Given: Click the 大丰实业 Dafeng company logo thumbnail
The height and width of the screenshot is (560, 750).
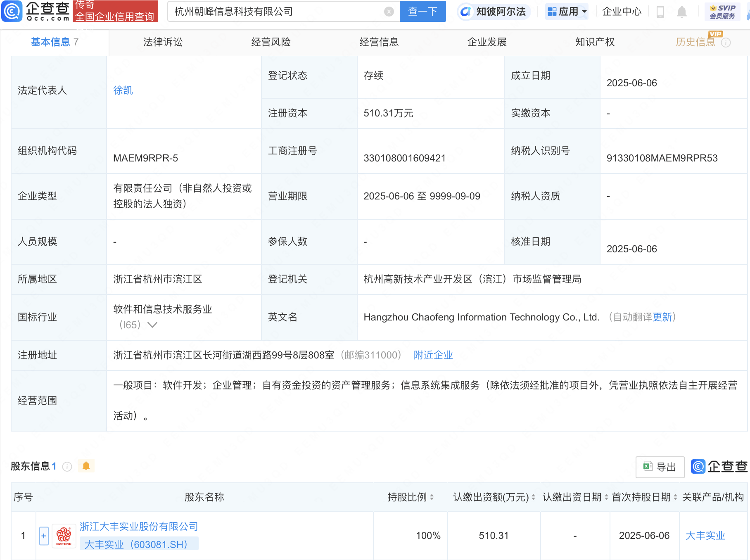Looking at the screenshot, I should tap(64, 536).
